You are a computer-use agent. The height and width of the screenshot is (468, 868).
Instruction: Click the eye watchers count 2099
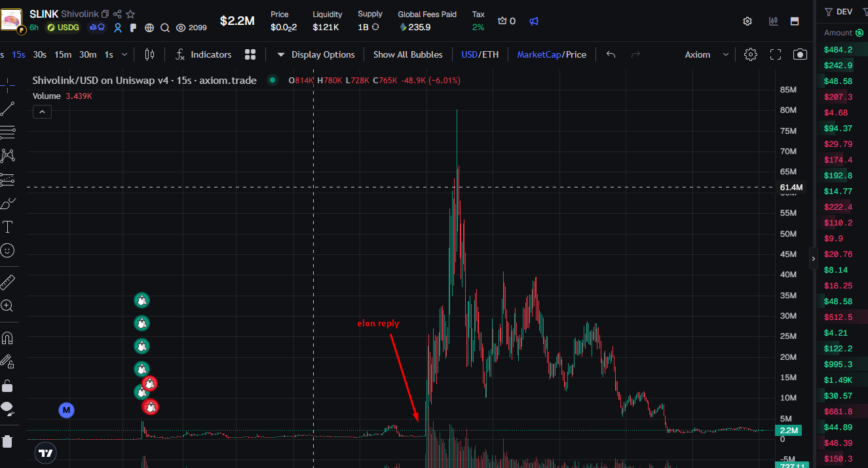point(191,28)
